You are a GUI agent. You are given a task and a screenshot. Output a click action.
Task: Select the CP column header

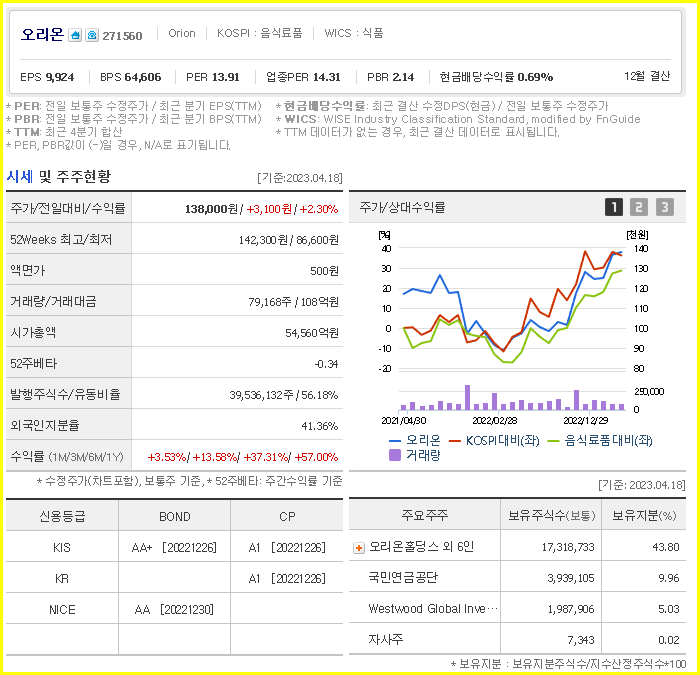(287, 517)
